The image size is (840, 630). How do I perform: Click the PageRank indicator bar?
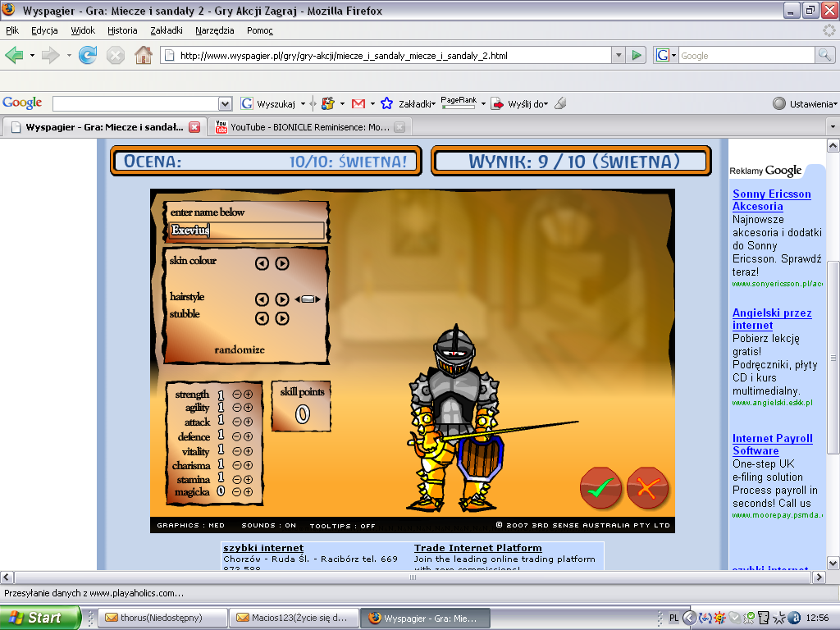(x=458, y=103)
